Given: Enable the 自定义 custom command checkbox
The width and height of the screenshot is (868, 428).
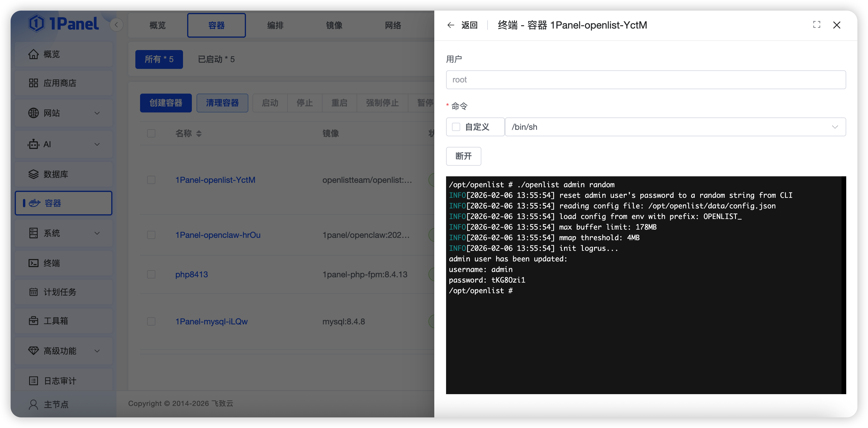Looking at the screenshot, I should click(x=456, y=127).
